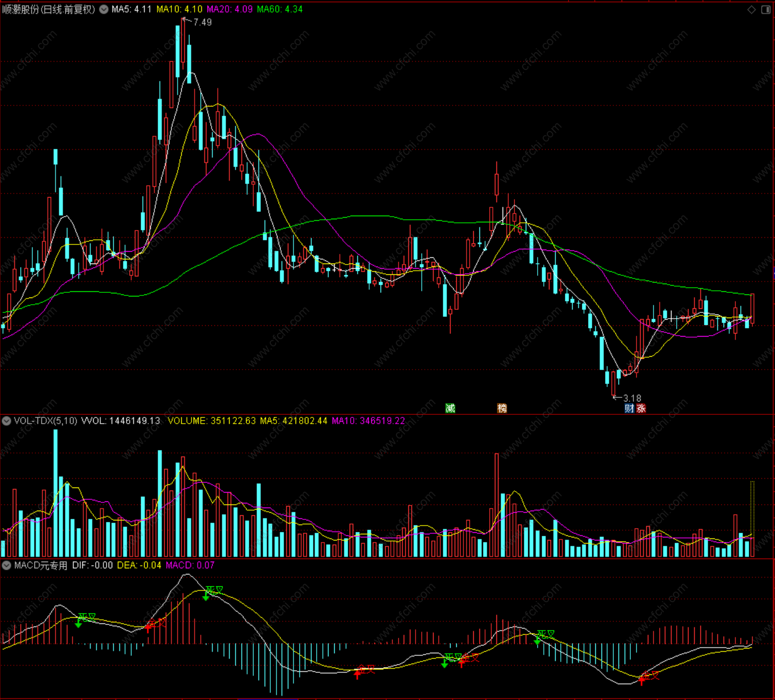Select the MA60: 4.34 label
Viewport: 775px width, 700px height.
(x=280, y=9)
